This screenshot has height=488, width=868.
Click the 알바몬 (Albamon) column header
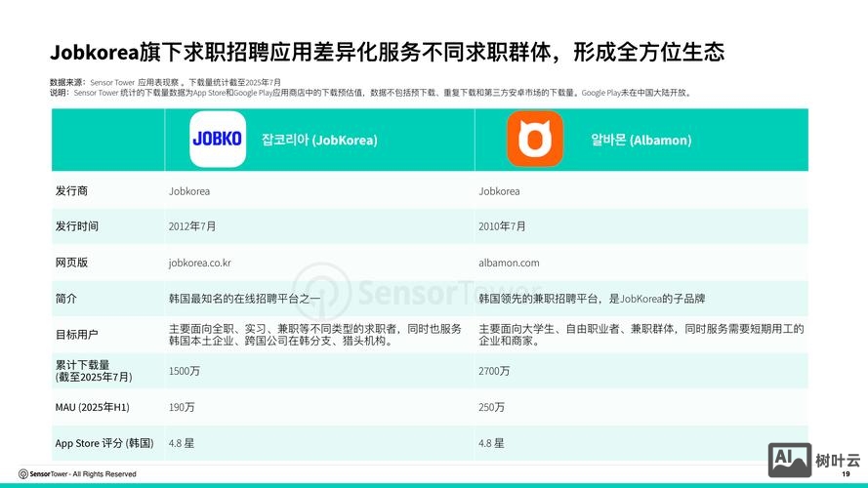(x=641, y=140)
